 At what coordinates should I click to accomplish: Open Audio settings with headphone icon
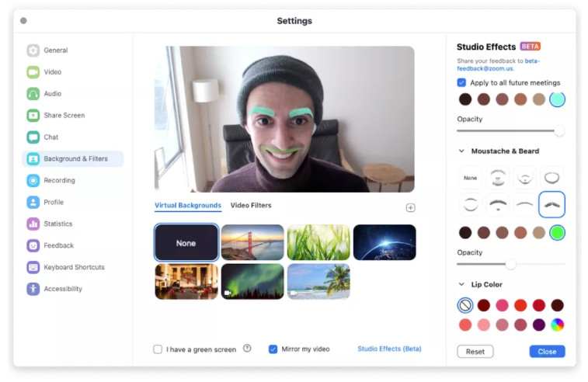pyautogui.click(x=33, y=94)
